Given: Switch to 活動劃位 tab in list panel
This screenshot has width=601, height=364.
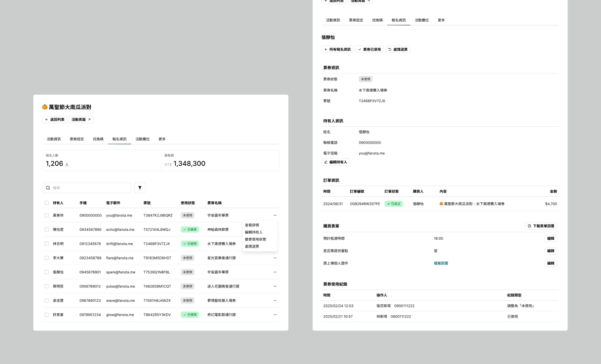Looking at the screenshot, I should click(x=143, y=139).
